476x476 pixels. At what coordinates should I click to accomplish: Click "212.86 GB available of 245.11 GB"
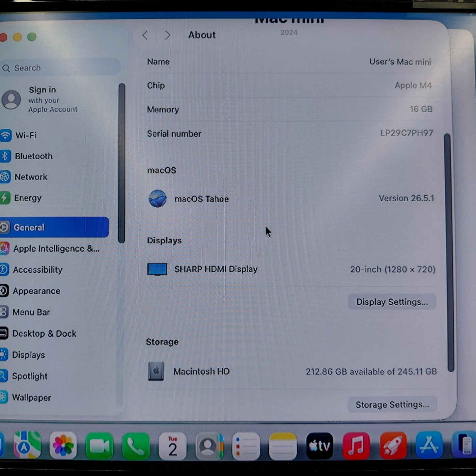click(371, 372)
